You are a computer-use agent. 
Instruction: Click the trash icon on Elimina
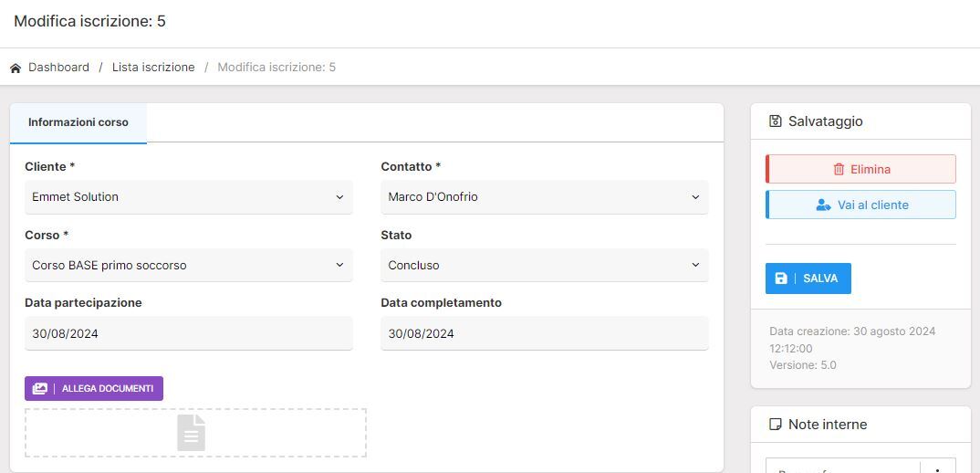(839, 169)
